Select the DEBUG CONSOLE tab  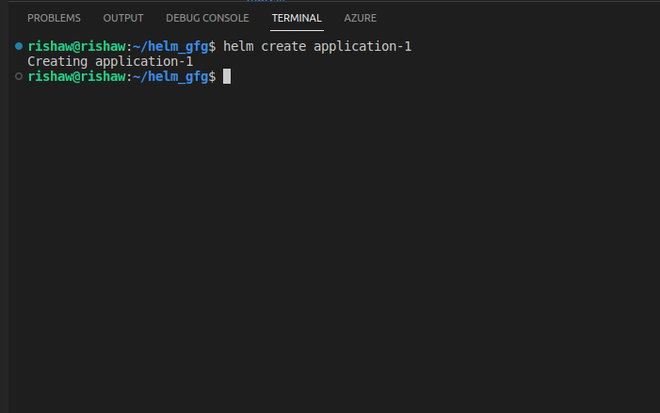pyautogui.click(x=207, y=18)
